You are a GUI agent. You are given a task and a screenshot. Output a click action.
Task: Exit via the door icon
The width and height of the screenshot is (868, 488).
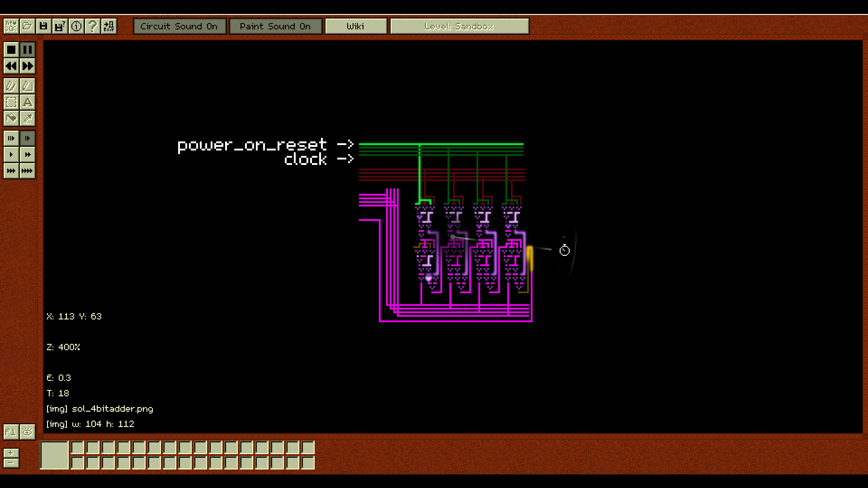(108, 26)
